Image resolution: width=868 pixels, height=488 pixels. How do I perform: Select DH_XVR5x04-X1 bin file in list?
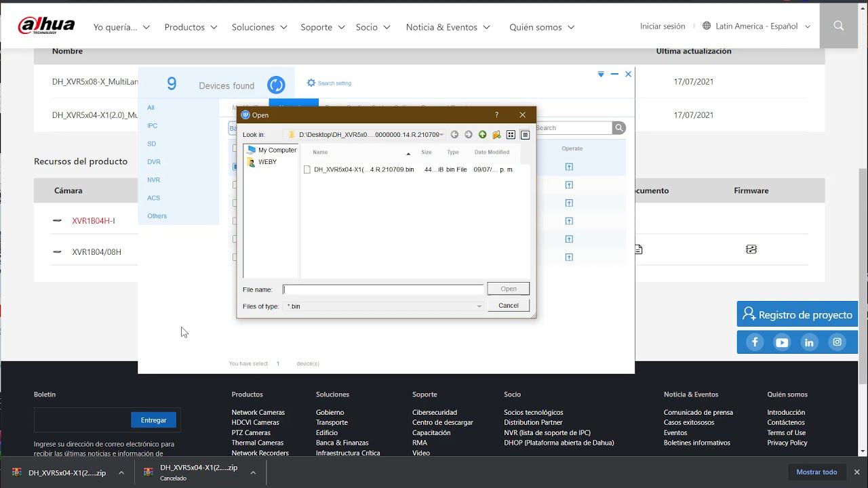point(363,169)
